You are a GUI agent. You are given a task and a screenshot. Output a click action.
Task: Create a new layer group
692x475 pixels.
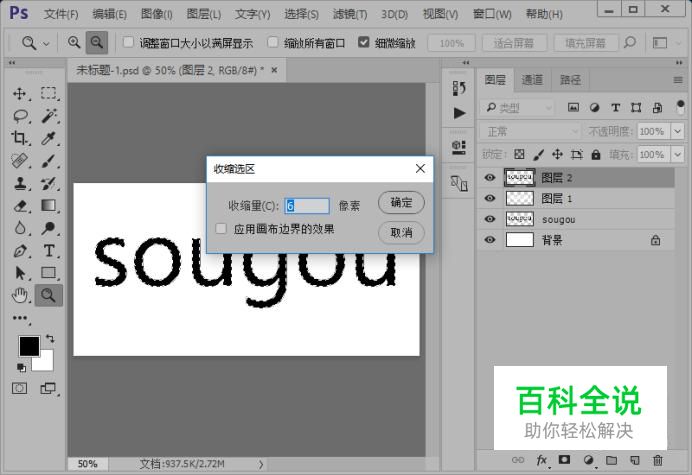[612, 460]
